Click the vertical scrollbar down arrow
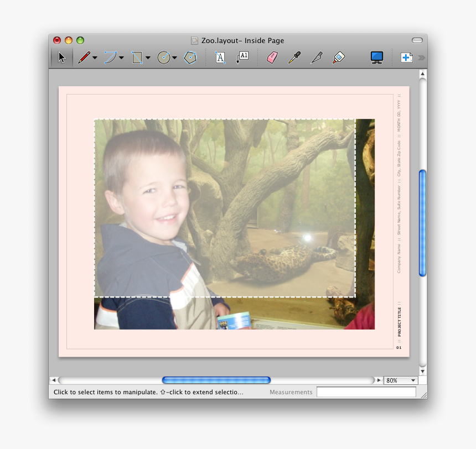 point(422,372)
